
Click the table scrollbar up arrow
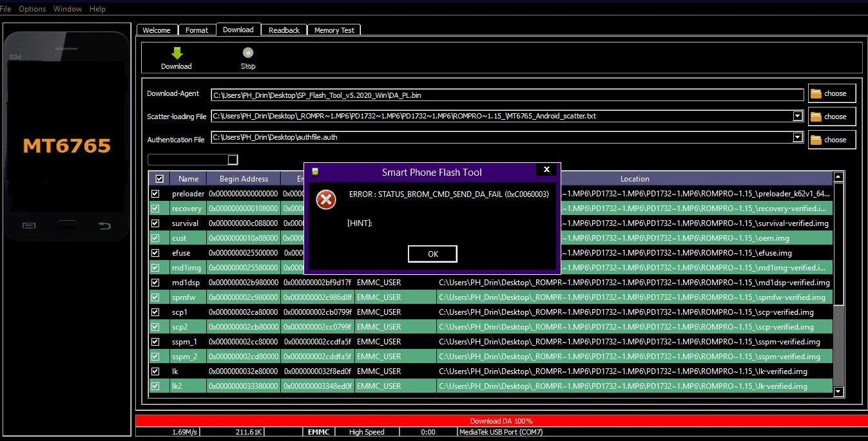838,177
